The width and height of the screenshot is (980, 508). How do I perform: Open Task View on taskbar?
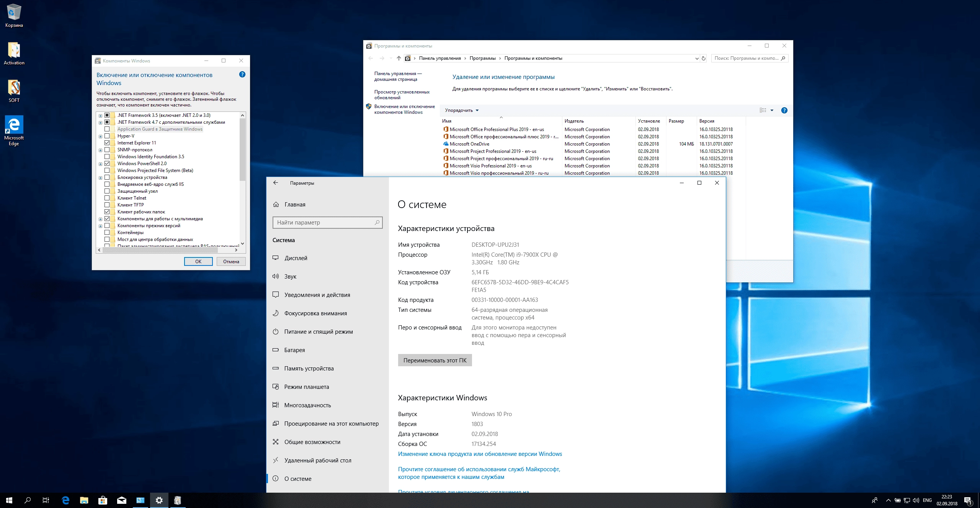click(46, 500)
